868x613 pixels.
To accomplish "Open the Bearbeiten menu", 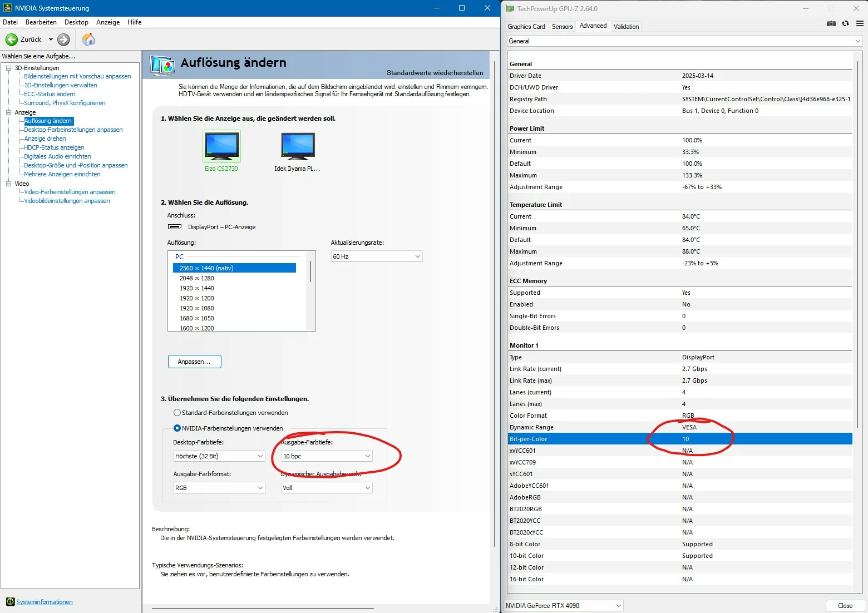I will [x=41, y=22].
